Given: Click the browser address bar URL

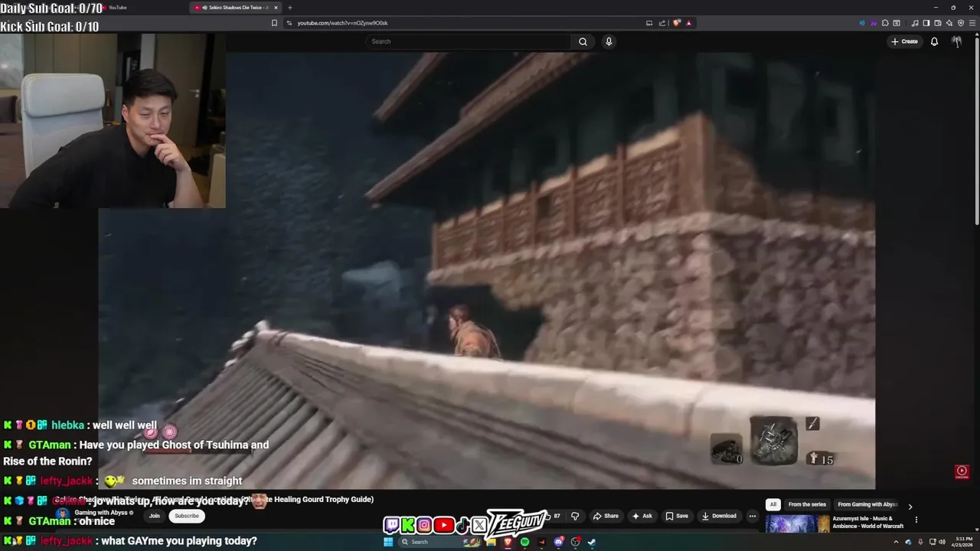Looking at the screenshot, I should pos(342,23).
